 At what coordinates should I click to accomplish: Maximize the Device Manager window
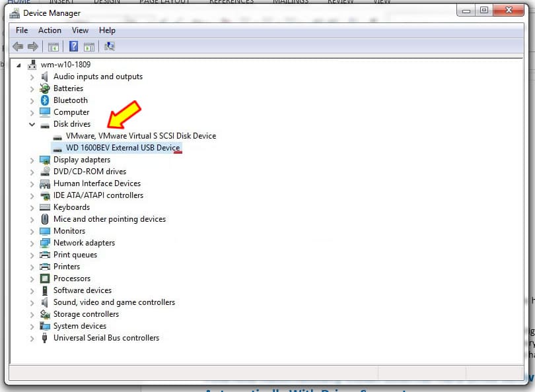click(x=484, y=10)
